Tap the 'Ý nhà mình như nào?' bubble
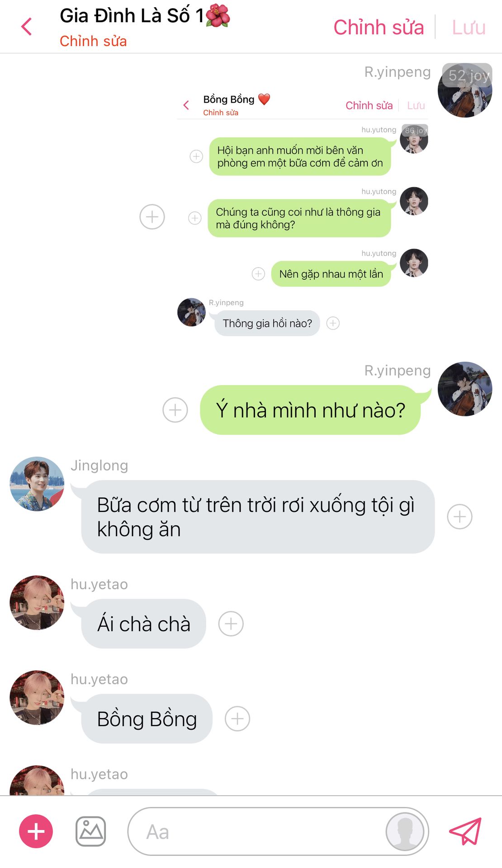The image size is (502, 868). (311, 410)
